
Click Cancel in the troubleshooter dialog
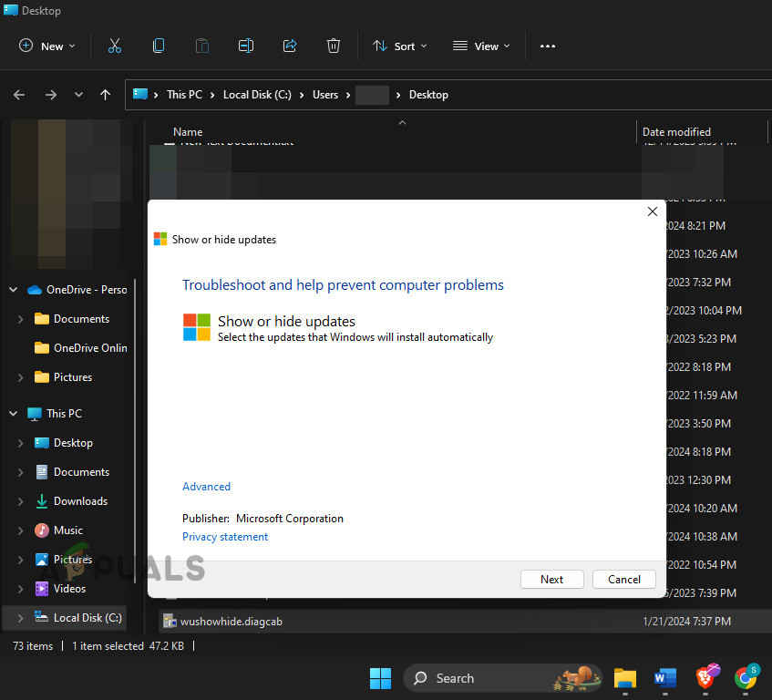pos(623,579)
